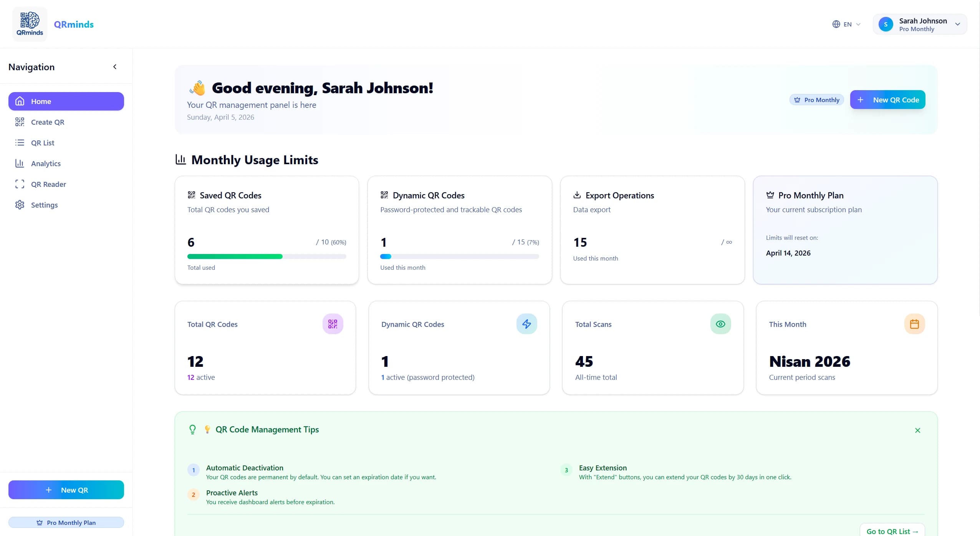
Task: Toggle scan visibility via the eye icon on Total Scans
Action: (x=720, y=324)
